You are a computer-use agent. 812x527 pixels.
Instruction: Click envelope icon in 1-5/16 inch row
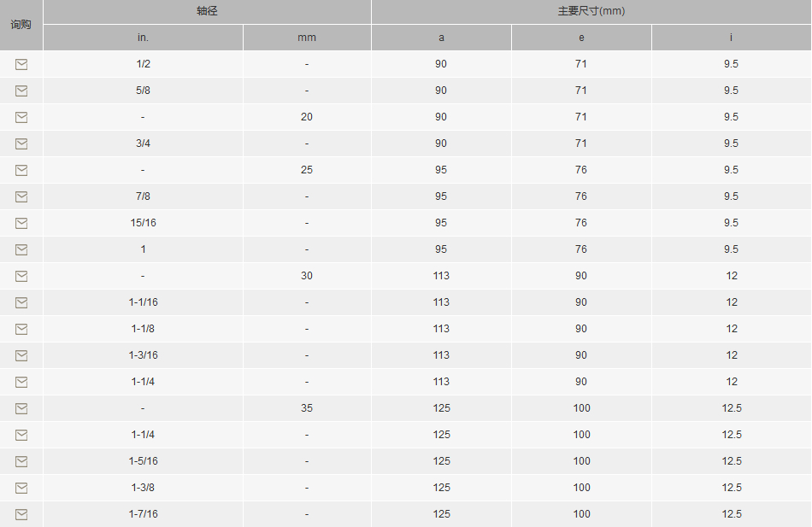coord(21,461)
